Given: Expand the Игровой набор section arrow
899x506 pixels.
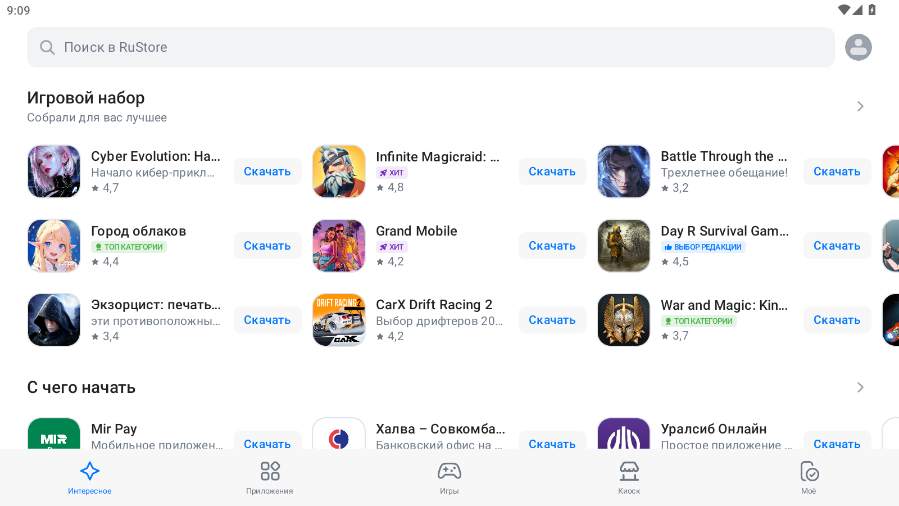Looking at the screenshot, I should click(860, 106).
